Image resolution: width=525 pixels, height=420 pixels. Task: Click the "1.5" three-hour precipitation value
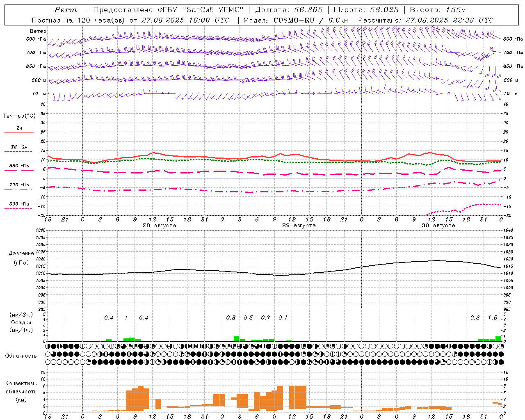coord(492,317)
